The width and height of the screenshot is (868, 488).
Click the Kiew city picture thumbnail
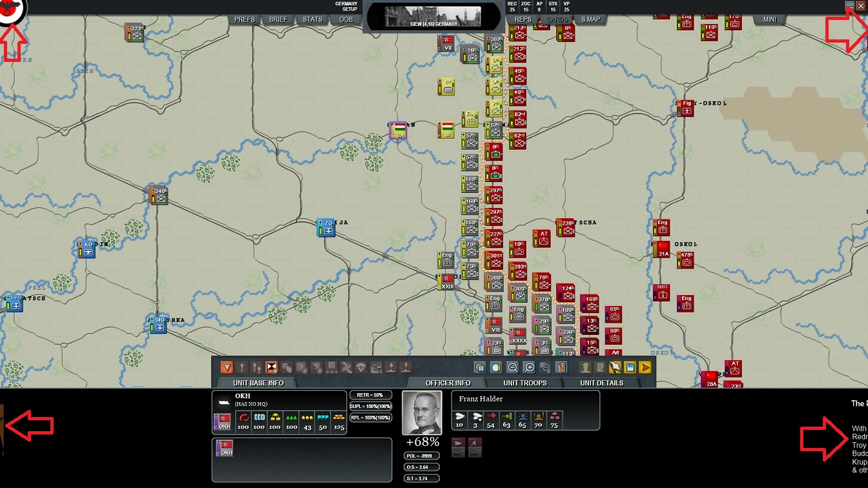click(433, 16)
